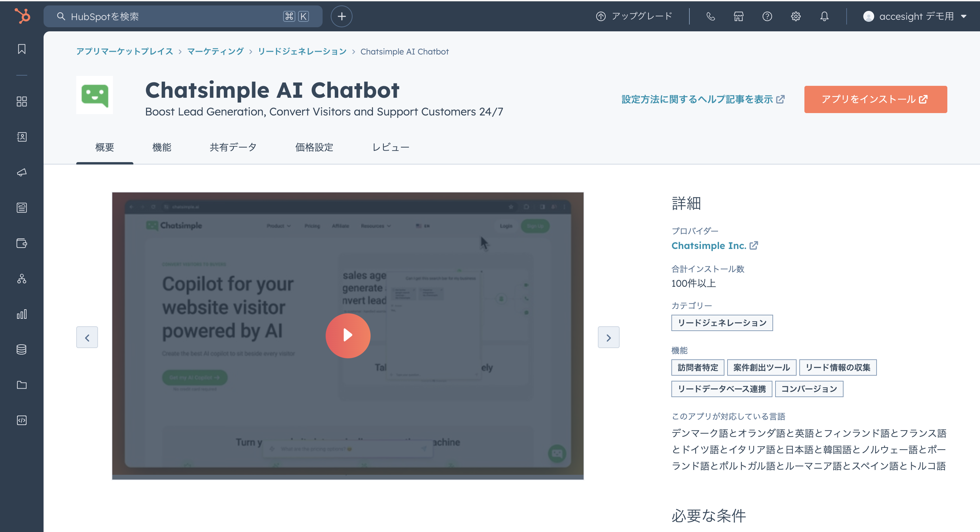The height and width of the screenshot is (532, 980).
Task: Open the CRM contacts icon in sidebar
Action: [x=22, y=137]
